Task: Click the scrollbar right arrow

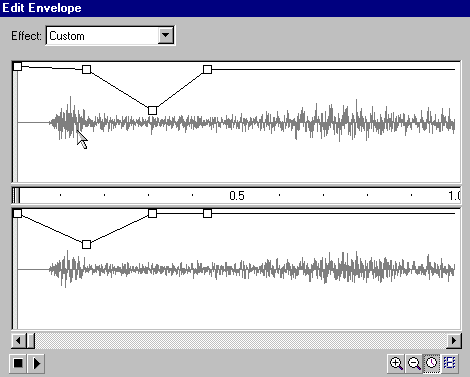Action: [453, 341]
